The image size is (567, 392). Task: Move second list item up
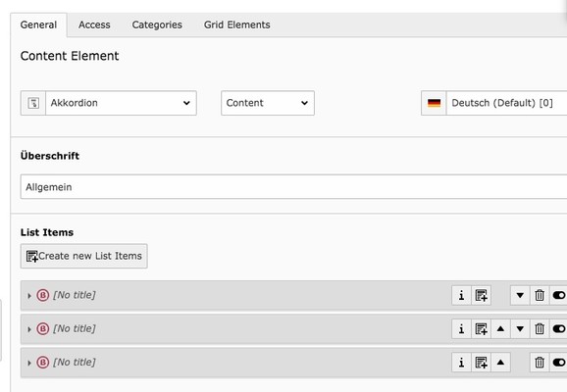[x=500, y=328]
